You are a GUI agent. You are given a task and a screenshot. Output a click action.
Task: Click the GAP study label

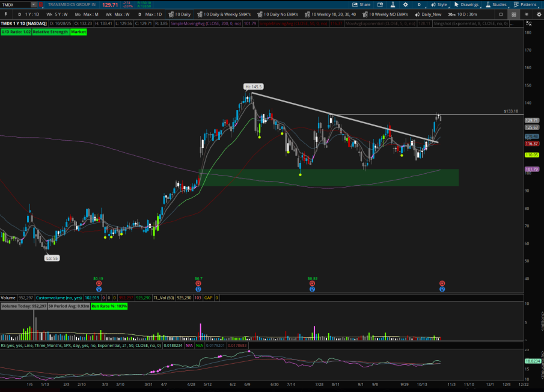[x=208, y=298]
